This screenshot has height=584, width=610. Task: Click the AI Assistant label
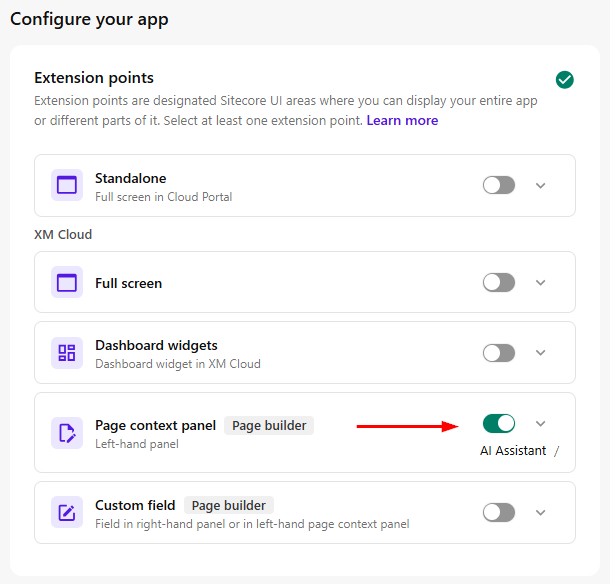(513, 451)
